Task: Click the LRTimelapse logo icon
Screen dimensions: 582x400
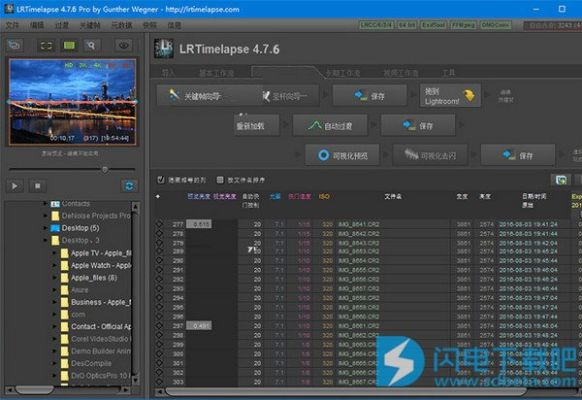Action: tap(164, 49)
